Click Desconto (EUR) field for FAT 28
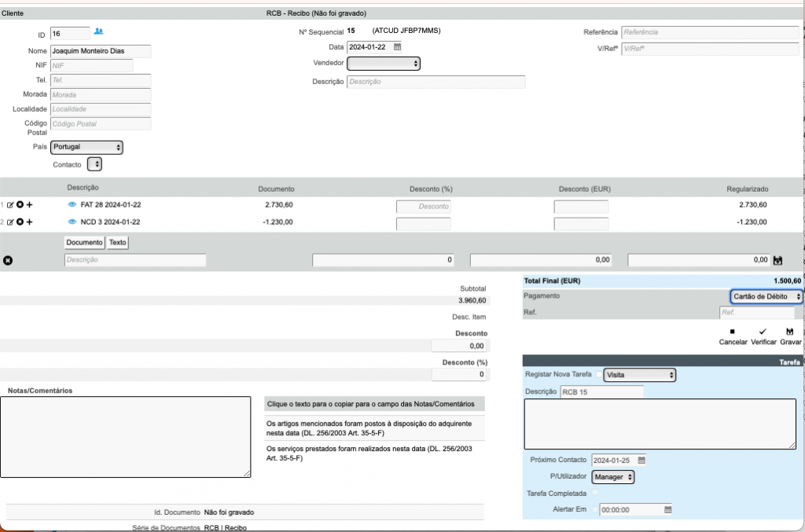805x532 pixels. point(581,207)
